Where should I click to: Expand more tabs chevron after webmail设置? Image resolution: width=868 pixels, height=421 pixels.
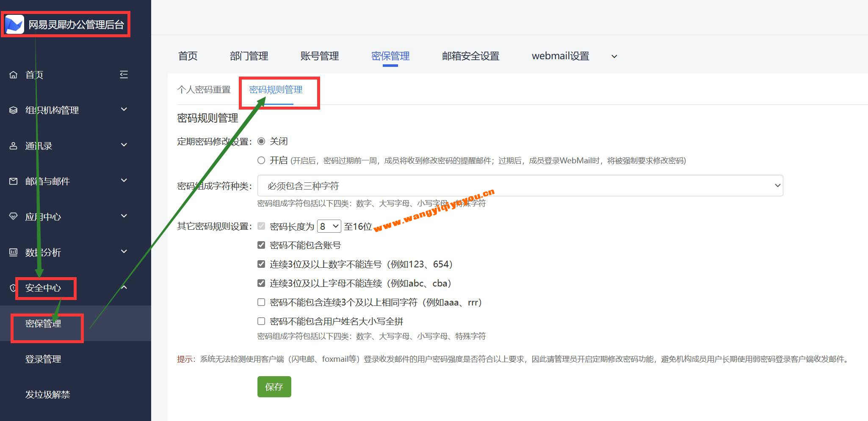(x=614, y=56)
